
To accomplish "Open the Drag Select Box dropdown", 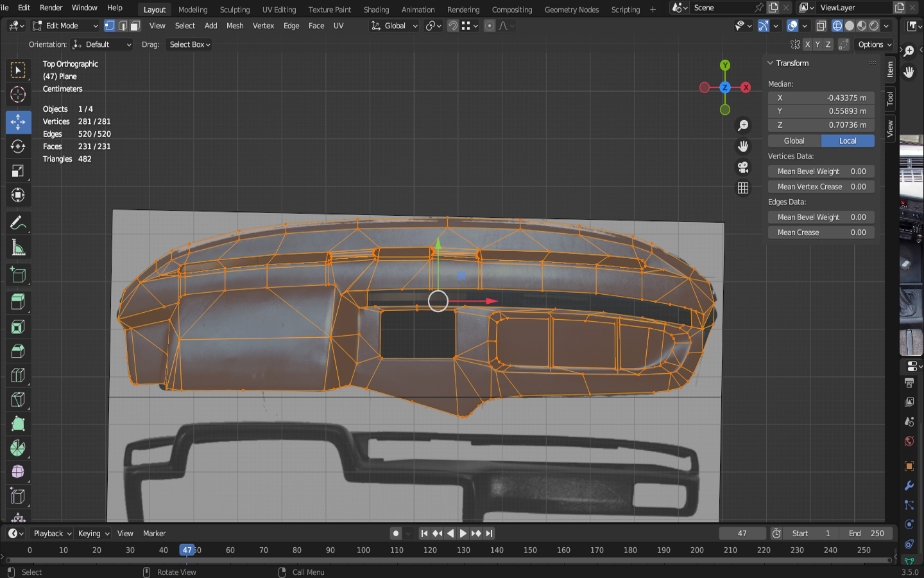I will pyautogui.click(x=189, y=44).
